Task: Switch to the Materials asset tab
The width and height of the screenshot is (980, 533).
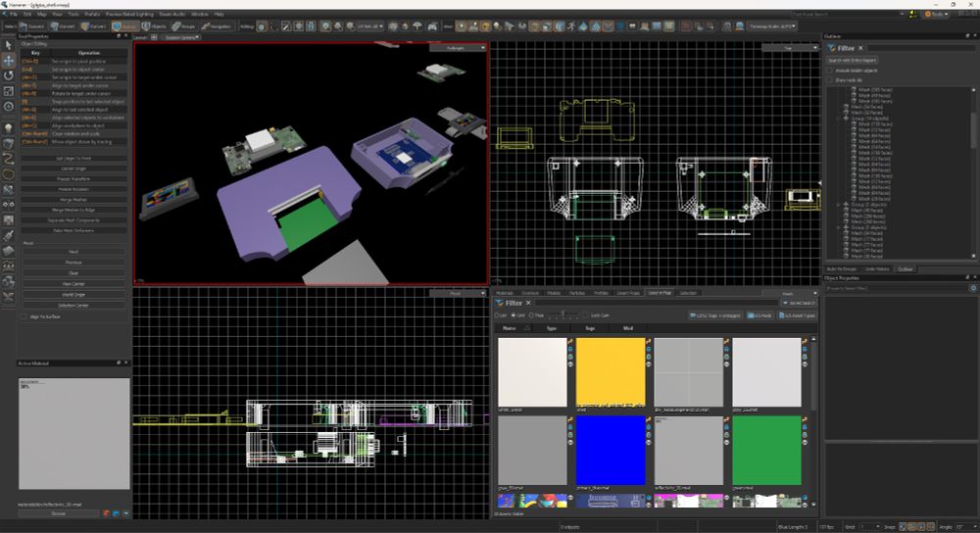Action: tap(505, 292)
